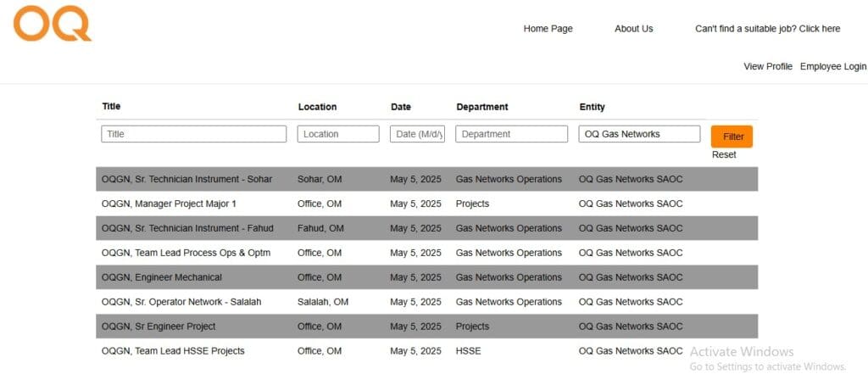
Task: Open the Engineer Mechanical job listing
Action: pos(162,277)
